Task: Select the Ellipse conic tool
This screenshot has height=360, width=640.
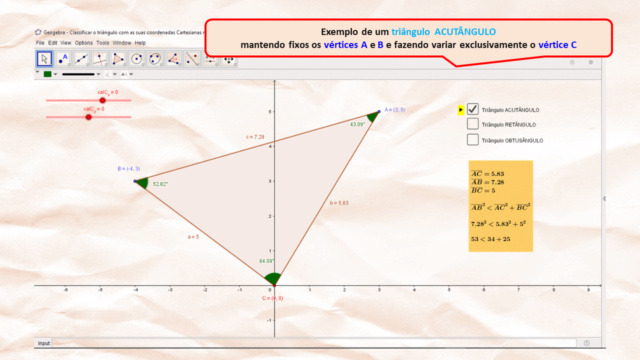Action: (155, 59)
